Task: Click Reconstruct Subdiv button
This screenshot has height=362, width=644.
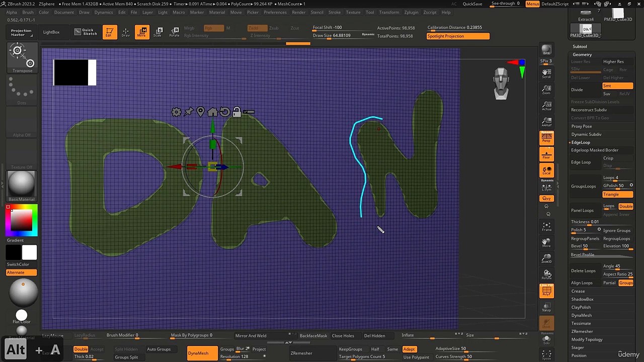Action: tap(589, 110)
